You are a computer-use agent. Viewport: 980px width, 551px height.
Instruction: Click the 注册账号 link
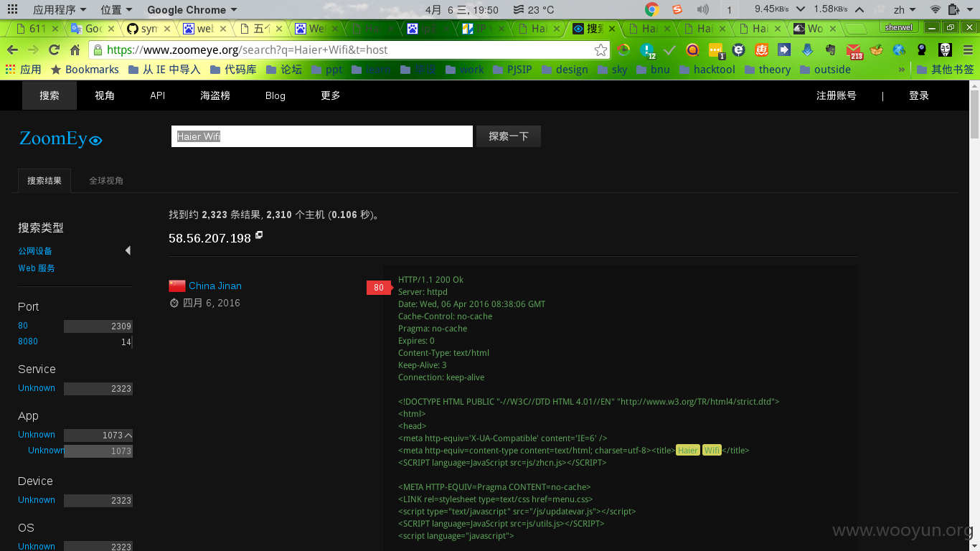[x=837, y=95]
